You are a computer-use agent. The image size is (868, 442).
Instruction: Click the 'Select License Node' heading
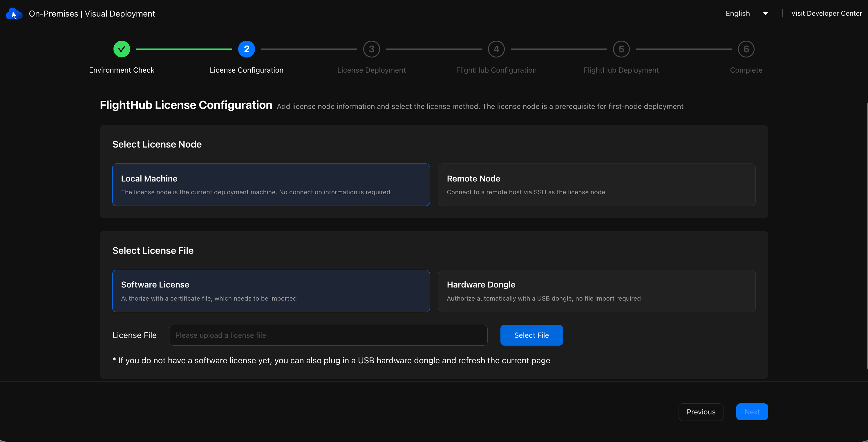157,144
